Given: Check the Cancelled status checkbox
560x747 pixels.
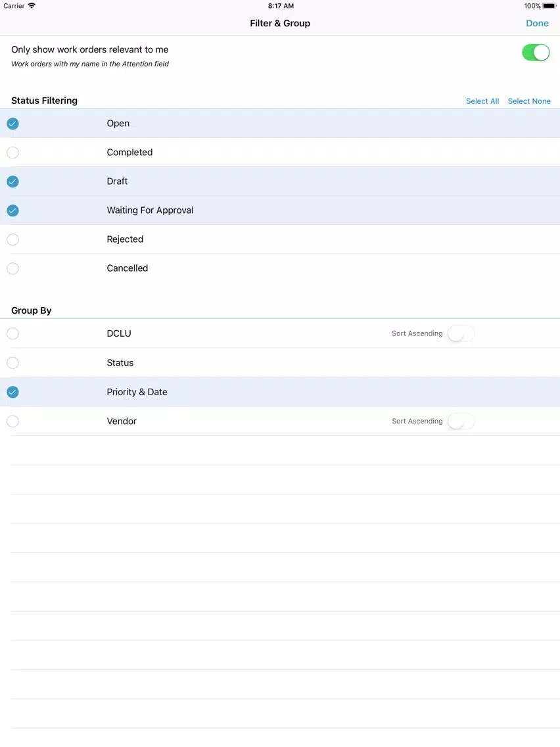Looking at the screenshot, I should pyautogui.click(x=13, y=269).
